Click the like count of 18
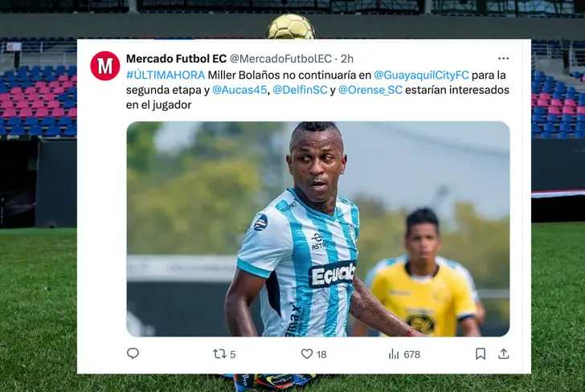585x392 pixels. [x=321, y=354]
